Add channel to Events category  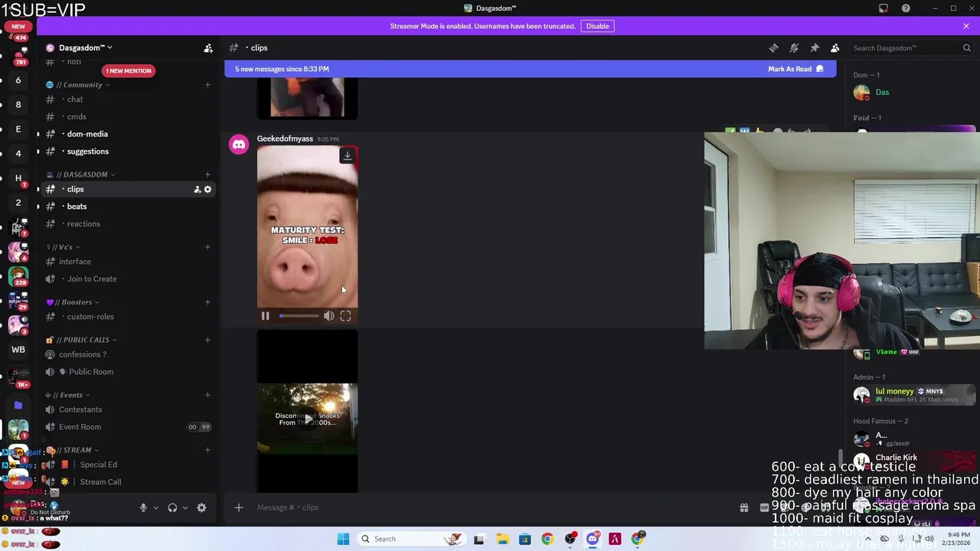tap(207, 395)
